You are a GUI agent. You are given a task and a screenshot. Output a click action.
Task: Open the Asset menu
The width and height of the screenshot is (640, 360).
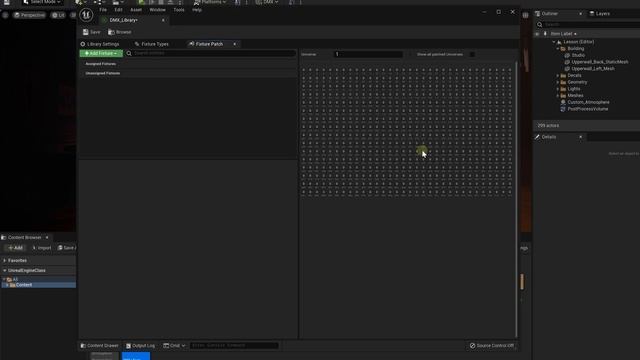[136, 10]
